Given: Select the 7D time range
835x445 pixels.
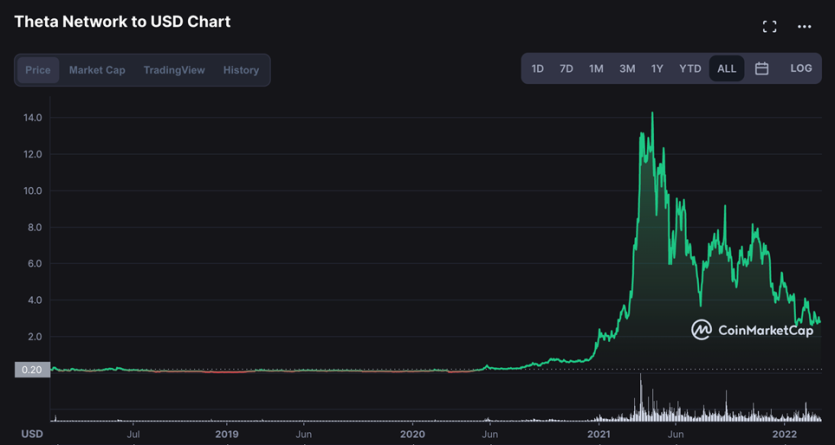Looking at the screenshot, I should 566,69.
